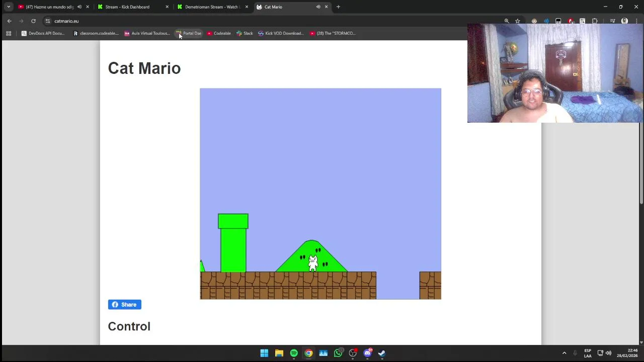Open the Chrome apps grid in bookmarks bar
The image size is (644, 362).
coord(9,33)
